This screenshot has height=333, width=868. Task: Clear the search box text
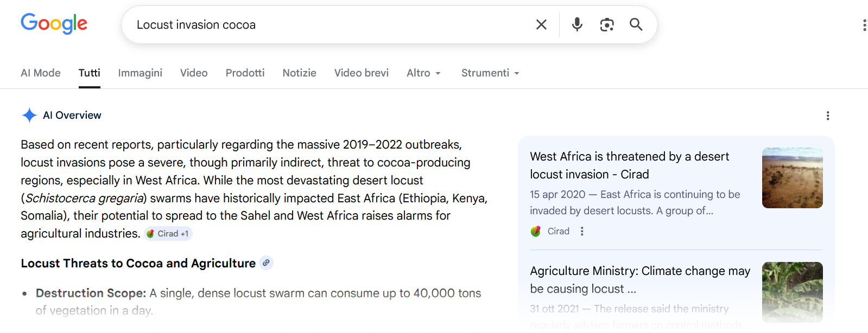[x=541, y=24]
